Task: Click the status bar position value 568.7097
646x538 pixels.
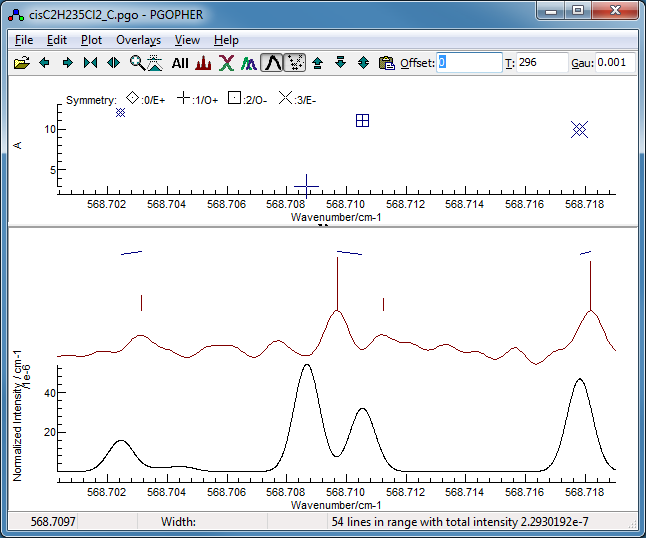Action: (x=53, y=522)
